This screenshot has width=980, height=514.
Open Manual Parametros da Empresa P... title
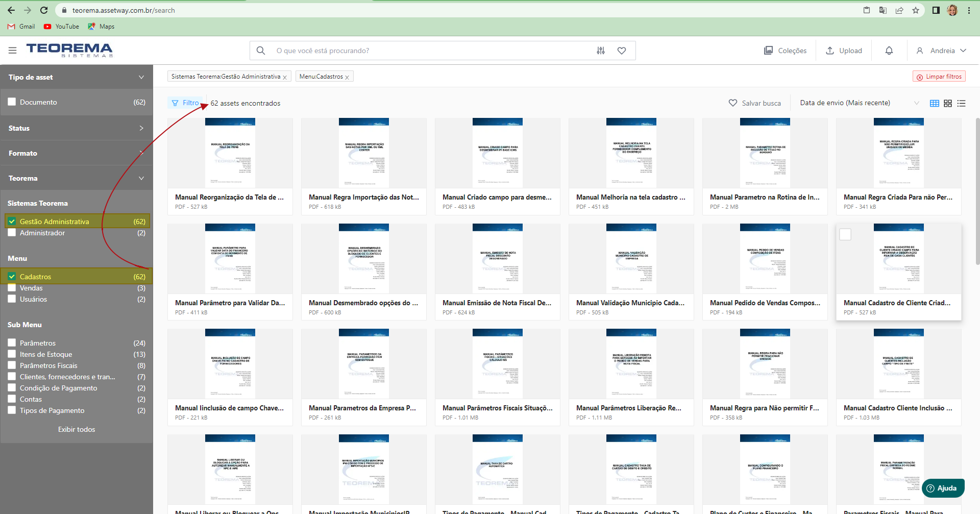click(362, 408)
